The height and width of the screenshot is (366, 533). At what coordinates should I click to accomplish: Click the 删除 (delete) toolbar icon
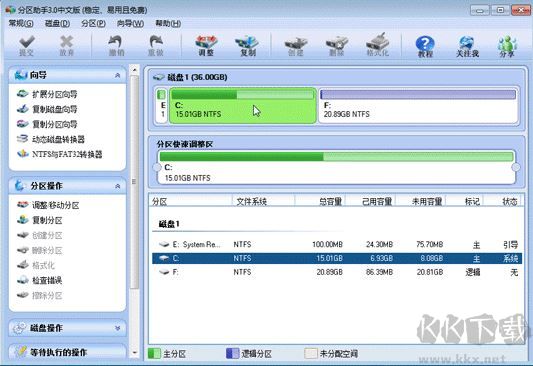(337, 46)
